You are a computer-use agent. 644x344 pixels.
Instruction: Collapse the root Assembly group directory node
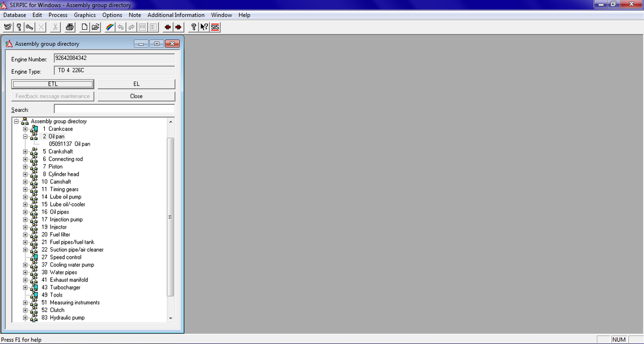(17, 121)
